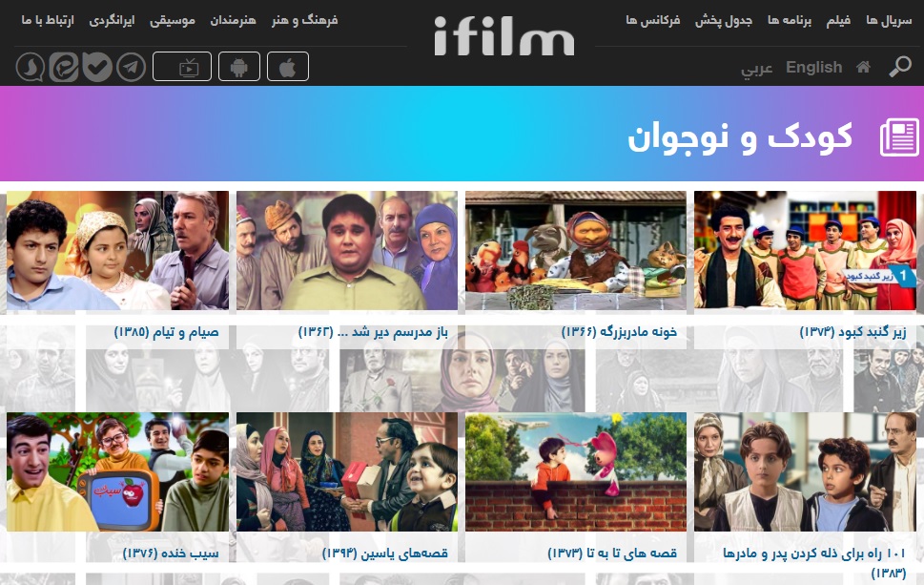Click the speech-bubble social icon next to Eitaa
The height and width of the screenshot is (585, 924).
point(31,67)
